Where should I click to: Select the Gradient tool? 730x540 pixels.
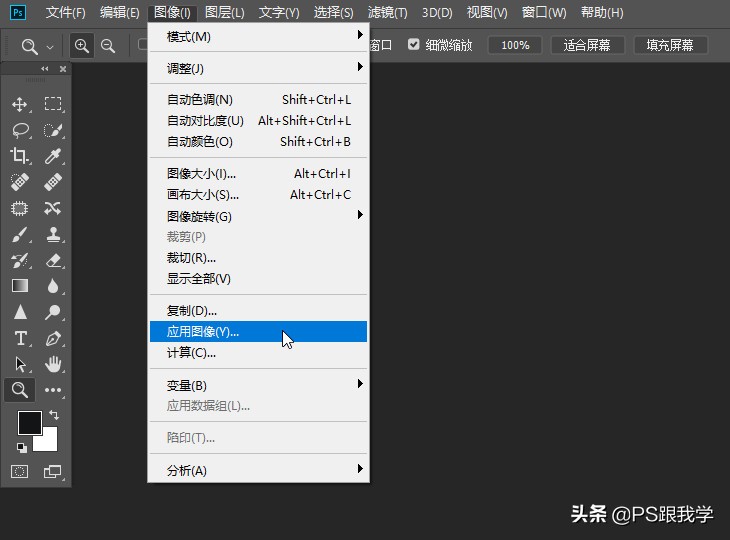click(20, 285)
